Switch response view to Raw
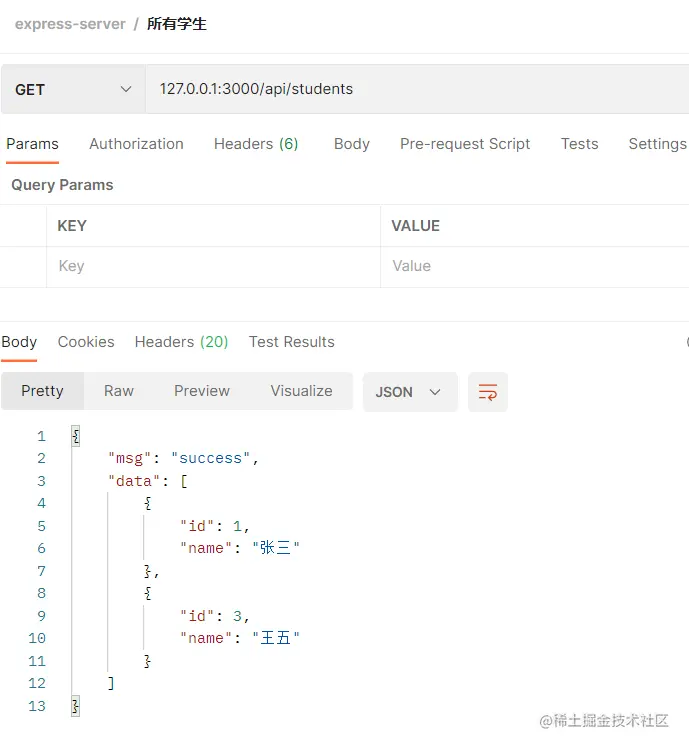This screenshot has height=749, width=689. (x=119, y=391)
